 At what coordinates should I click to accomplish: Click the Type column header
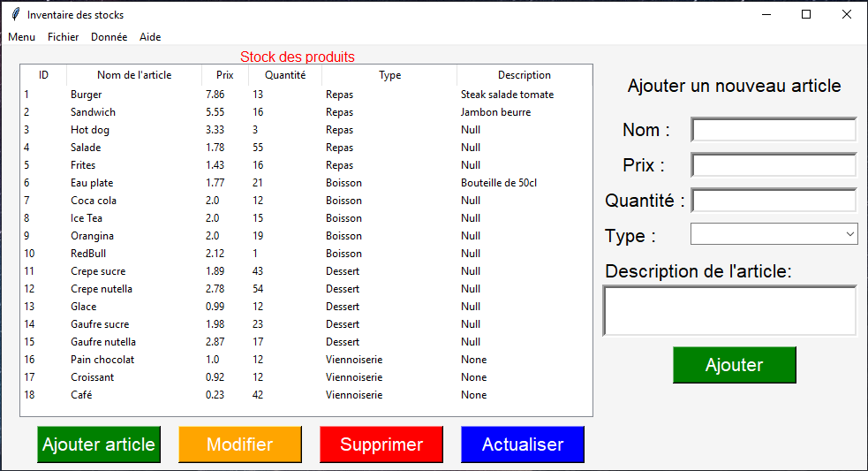(389, 75)
